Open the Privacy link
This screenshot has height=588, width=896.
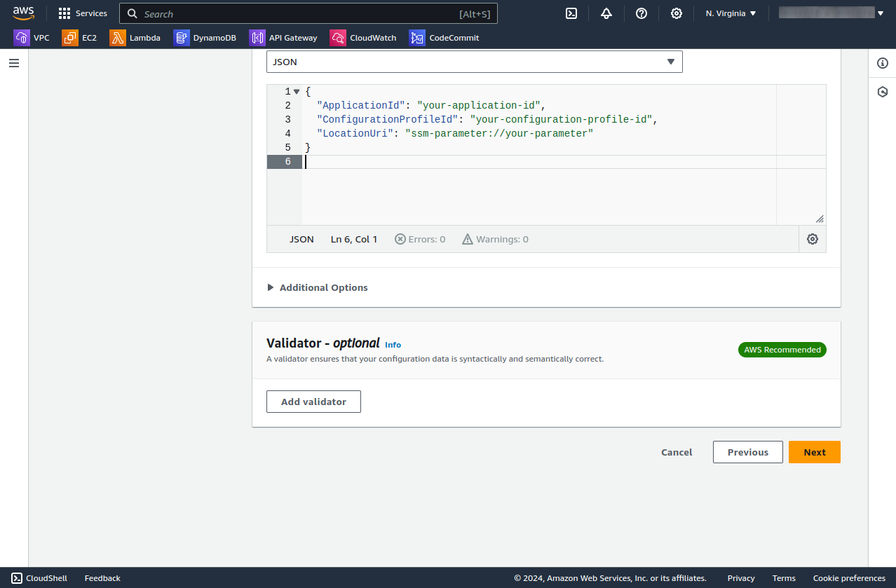point(741,578)
